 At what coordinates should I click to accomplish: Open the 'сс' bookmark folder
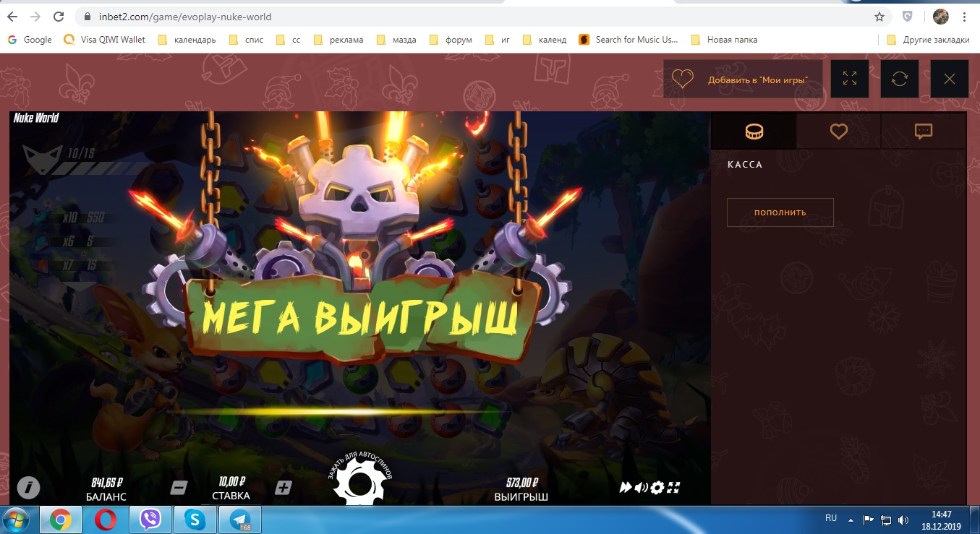coord(289,40)
